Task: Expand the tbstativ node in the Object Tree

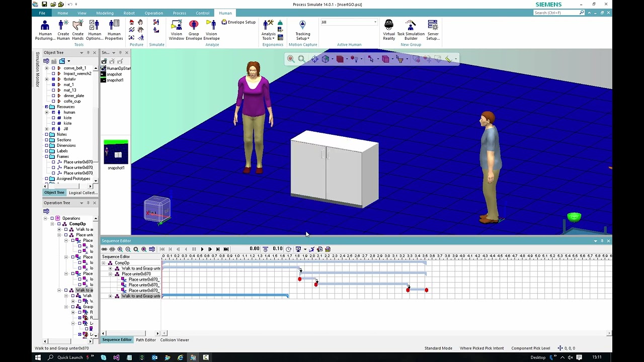Action: pyautogui.click(x=47, y=79)
